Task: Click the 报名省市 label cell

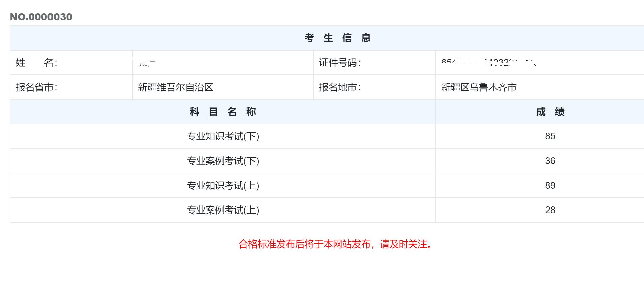Action: (71, 87)
